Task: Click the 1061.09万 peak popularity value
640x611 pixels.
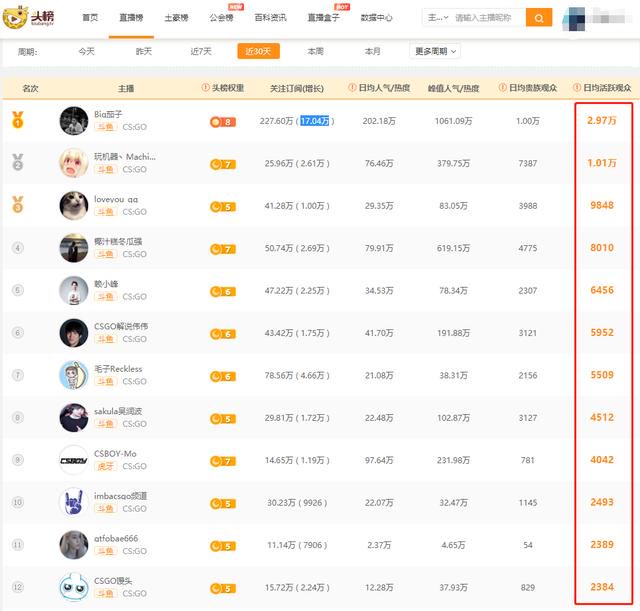Action: 453,121
